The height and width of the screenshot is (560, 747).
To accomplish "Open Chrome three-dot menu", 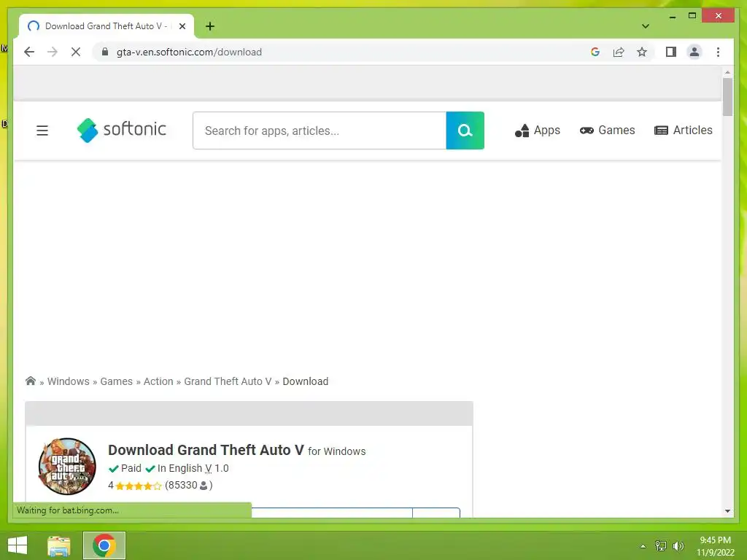I will click(x=718, y=52).
